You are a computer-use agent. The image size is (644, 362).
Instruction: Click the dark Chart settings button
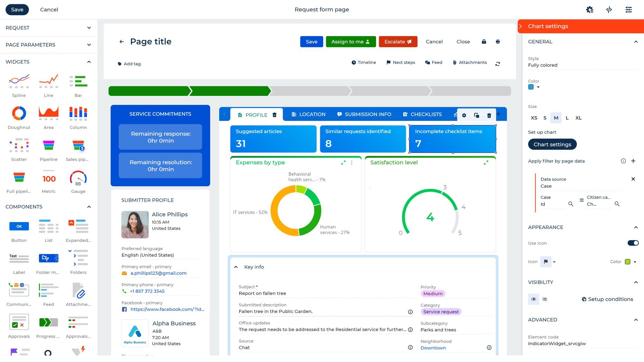tap(552, 144)
